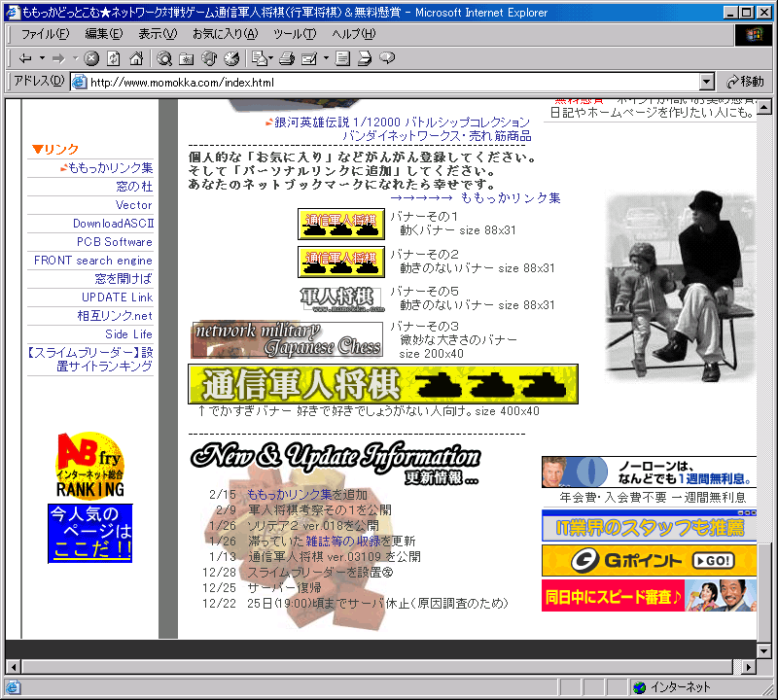
Task: Click the 軍人将棋 banner beside バナーその5
Action: pos(341,299)
